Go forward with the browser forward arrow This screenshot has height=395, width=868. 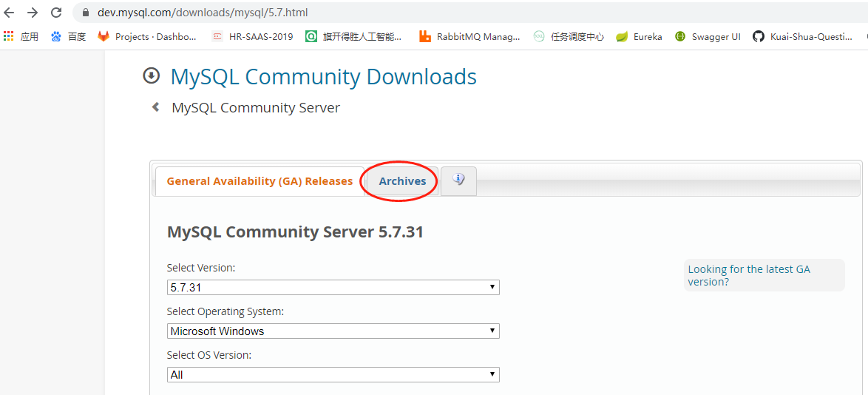pyautogui.click(x=33, y=12)
